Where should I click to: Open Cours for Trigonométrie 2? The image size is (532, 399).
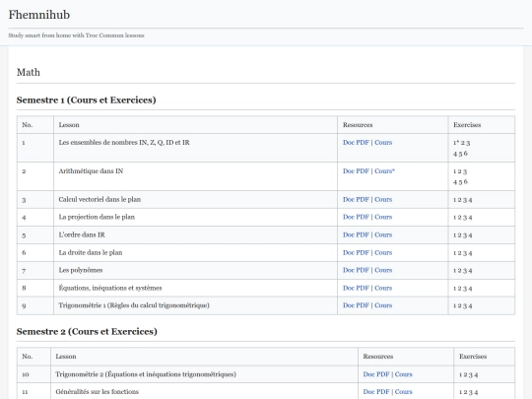pos(403,374)
